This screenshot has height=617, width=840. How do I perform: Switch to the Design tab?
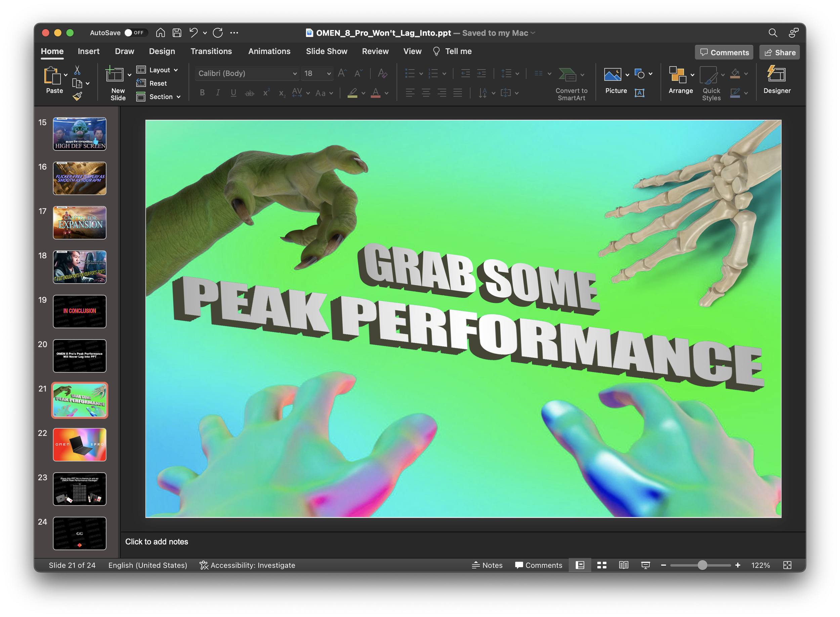coord(162,51)
